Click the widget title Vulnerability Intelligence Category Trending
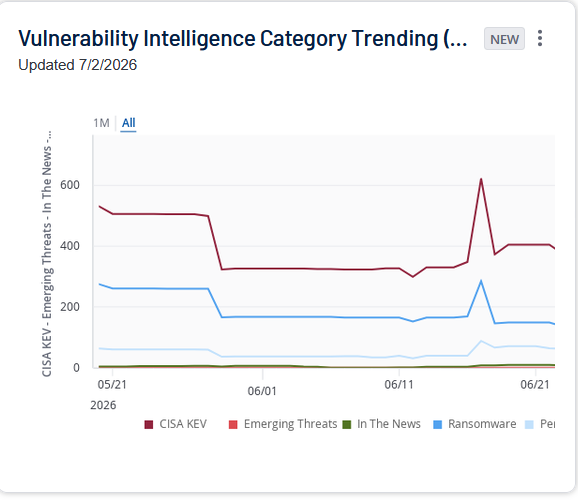This screenshot has height=502, width=578. coord(243,39)
